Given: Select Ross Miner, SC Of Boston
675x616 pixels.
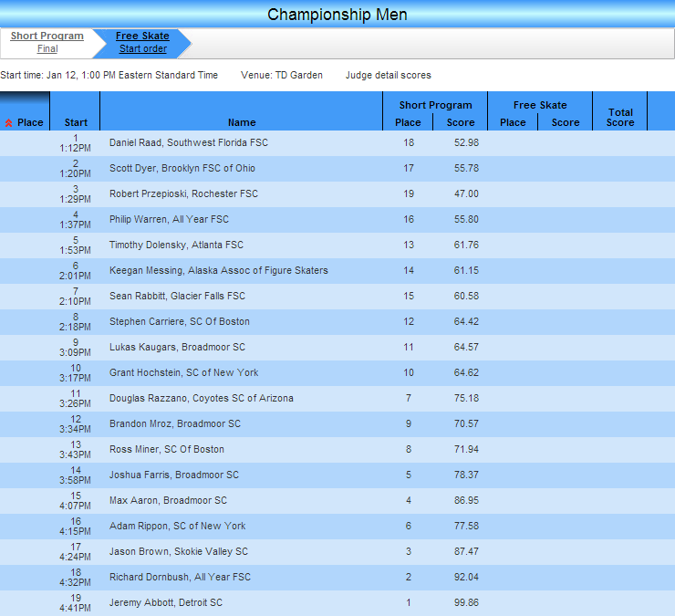Looking at the screenshot, I should (167, 449).
